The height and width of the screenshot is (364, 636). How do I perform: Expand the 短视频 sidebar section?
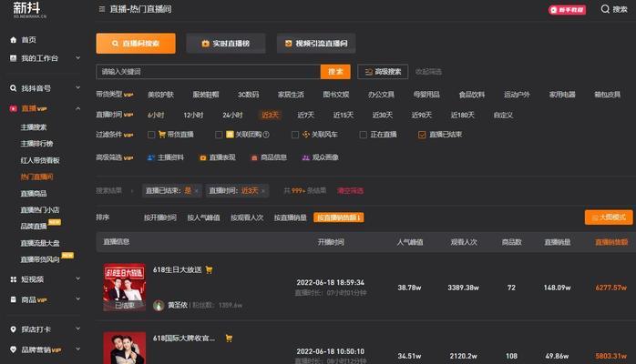(x=77, y=279)
